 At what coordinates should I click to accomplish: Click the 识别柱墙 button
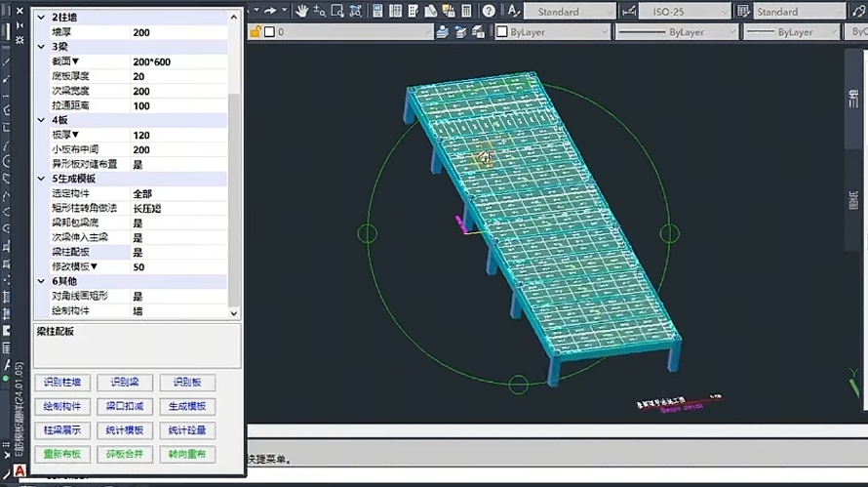point(62,383)
